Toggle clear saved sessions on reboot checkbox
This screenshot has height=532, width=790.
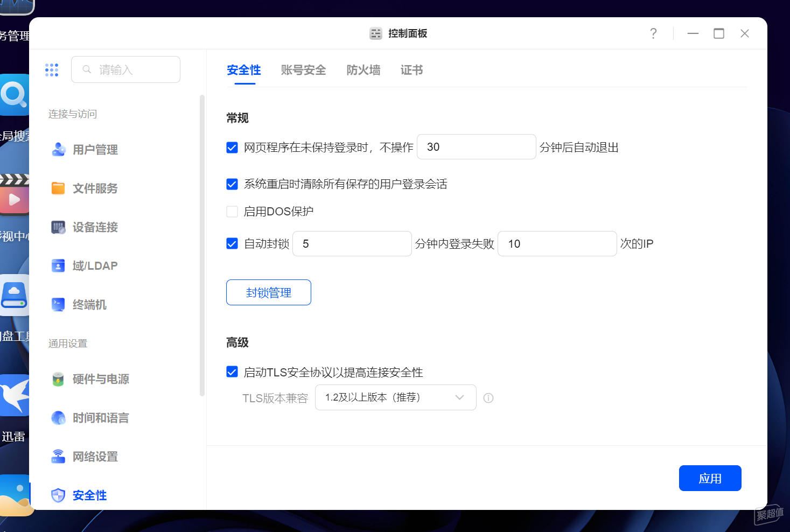232,184
